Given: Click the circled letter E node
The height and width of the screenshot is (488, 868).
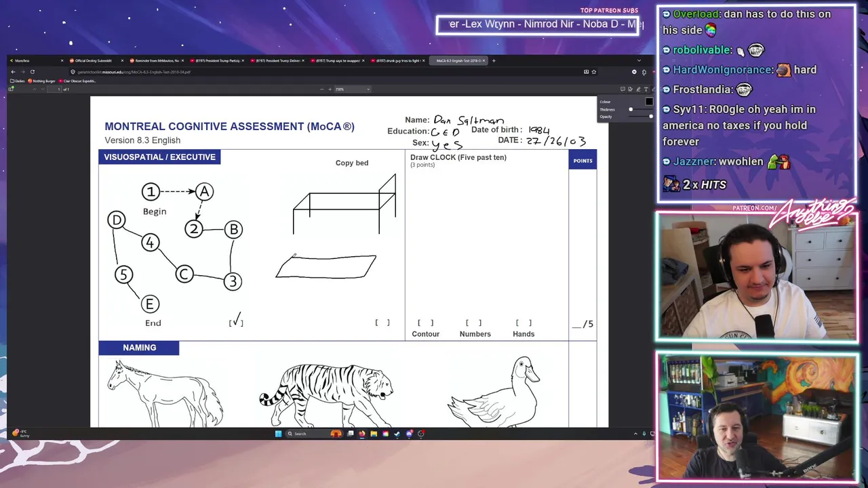Looking at the screenshot, I should point(151,304).
